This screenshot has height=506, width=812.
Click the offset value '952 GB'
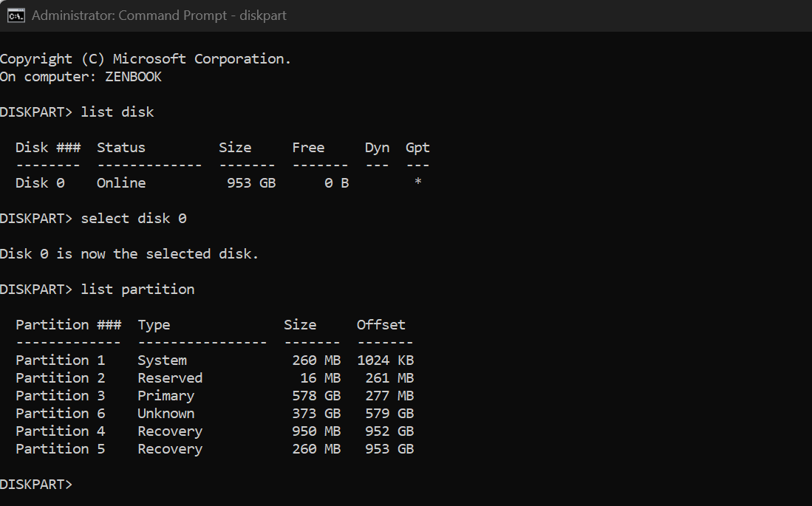tap(389, 431)
